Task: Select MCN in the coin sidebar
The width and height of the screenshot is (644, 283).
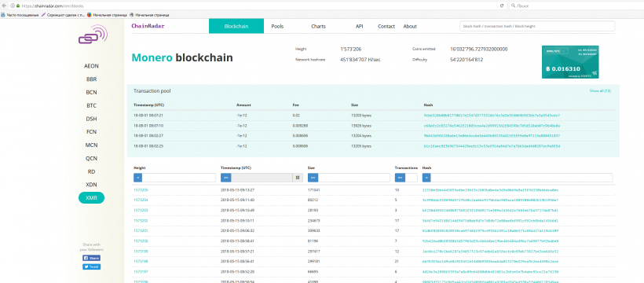Action: tap(91, 145)
